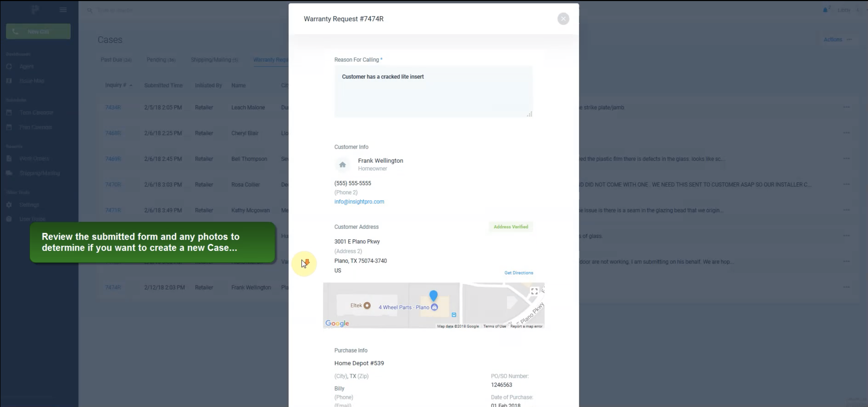Click the Settings gear icon in sidebar

click(9, 205)
